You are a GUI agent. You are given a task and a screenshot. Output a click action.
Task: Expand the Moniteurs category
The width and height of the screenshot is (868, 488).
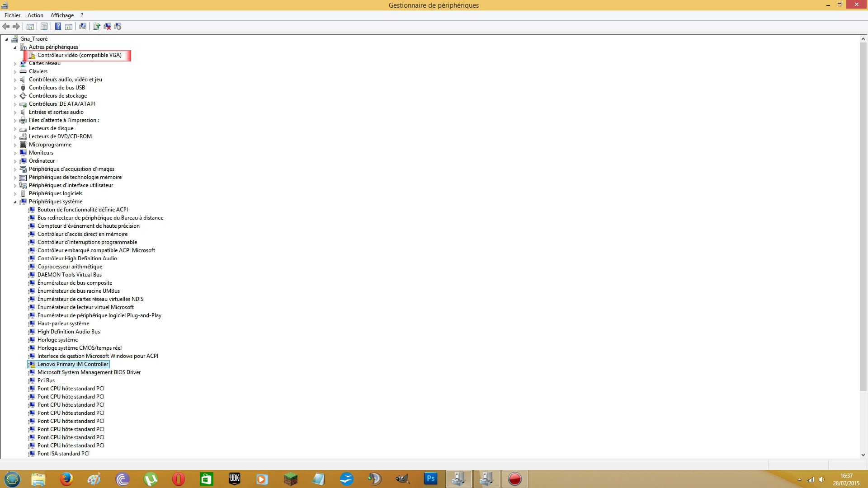pos(15,153)
